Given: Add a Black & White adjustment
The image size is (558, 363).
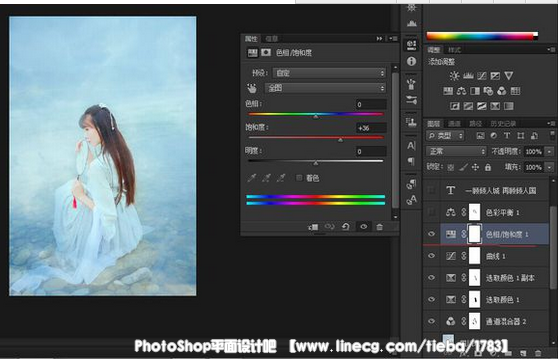Looking at the screenshot, I should pyautogui.click(x=475, y=91).
